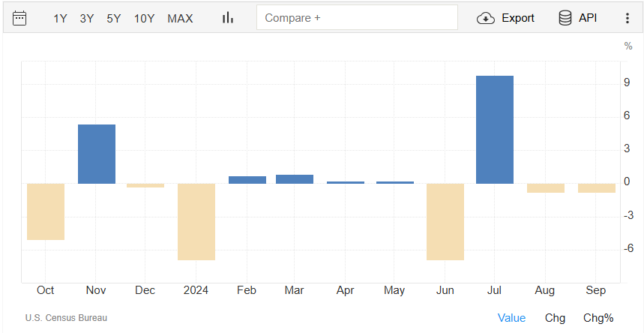This screenshot has width=644, height=333.
Task: Select the Value display mode
Action: pos(511,318)
